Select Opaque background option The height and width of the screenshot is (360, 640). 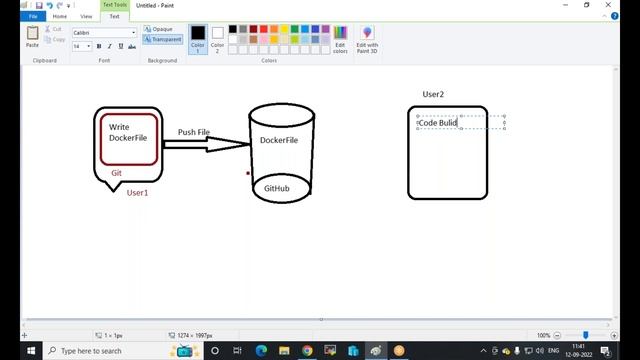click(x=158, y=29)
